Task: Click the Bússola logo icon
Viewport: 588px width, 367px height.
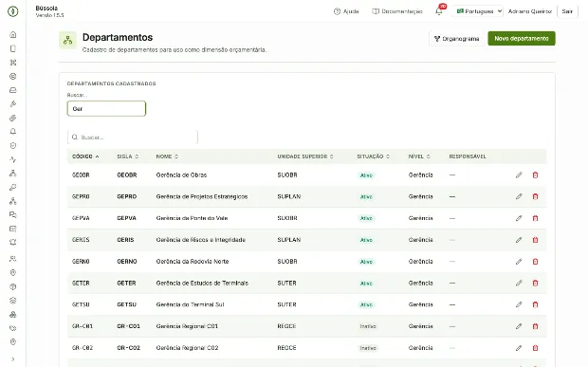Action: [12, 11]
